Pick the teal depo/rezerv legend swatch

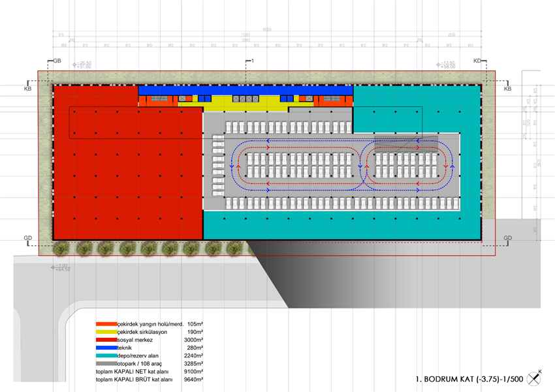point(106,355)
